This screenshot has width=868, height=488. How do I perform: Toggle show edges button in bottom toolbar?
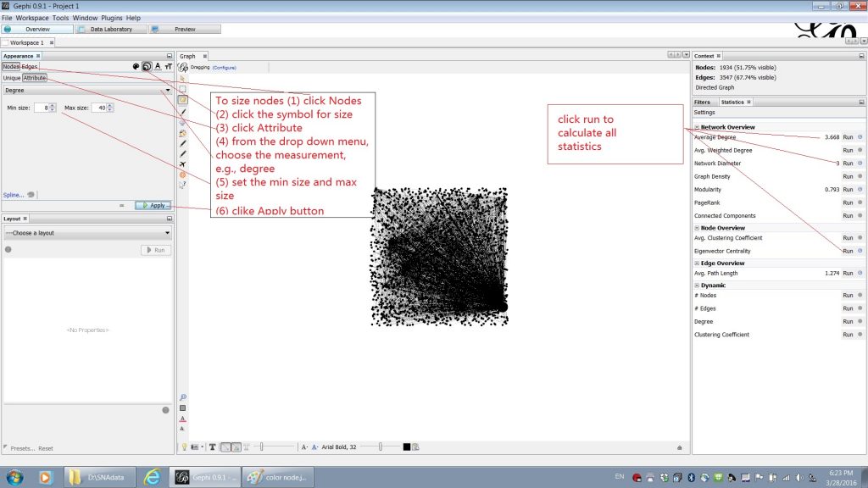click(225, 447)
